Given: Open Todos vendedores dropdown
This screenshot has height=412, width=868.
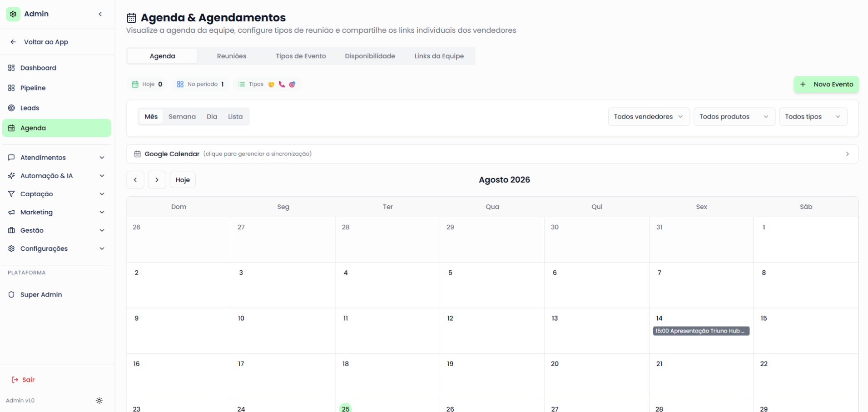Looking at the screenshot, I should 649,117.
